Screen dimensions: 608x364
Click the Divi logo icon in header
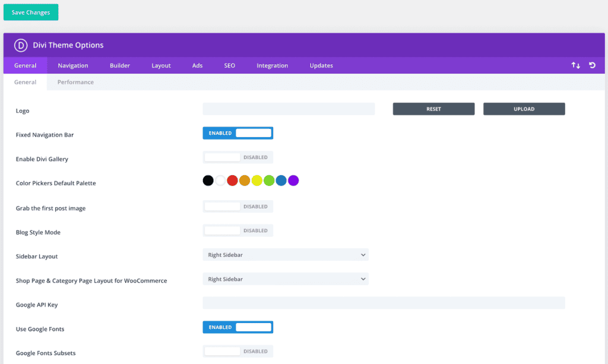pos(21,45)
